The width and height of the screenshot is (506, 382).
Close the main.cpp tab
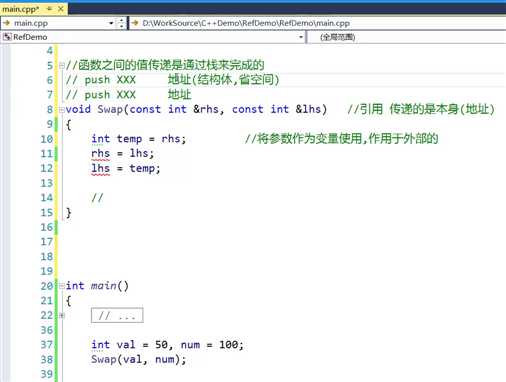point(61,9)
